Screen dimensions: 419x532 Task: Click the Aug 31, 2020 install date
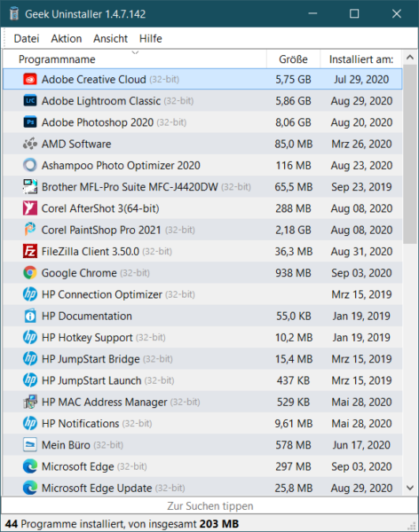point(361,252)
